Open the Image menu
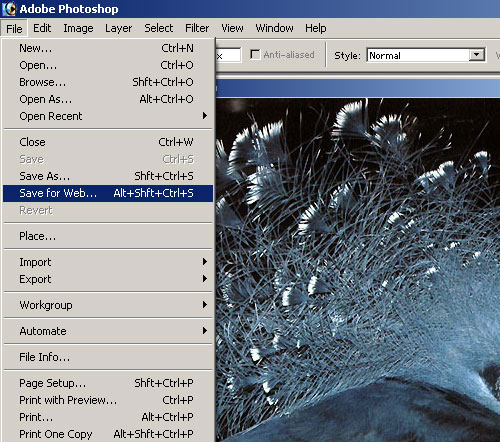 78,28
